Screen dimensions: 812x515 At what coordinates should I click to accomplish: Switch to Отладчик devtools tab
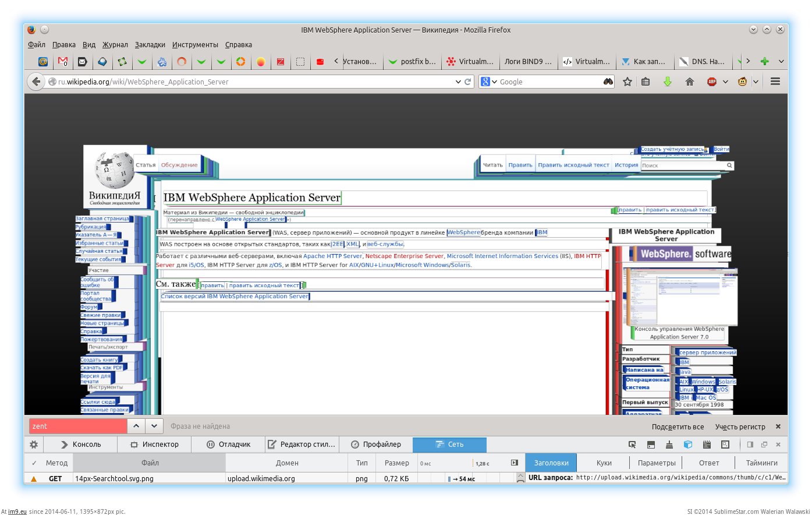tap(228, 444)
